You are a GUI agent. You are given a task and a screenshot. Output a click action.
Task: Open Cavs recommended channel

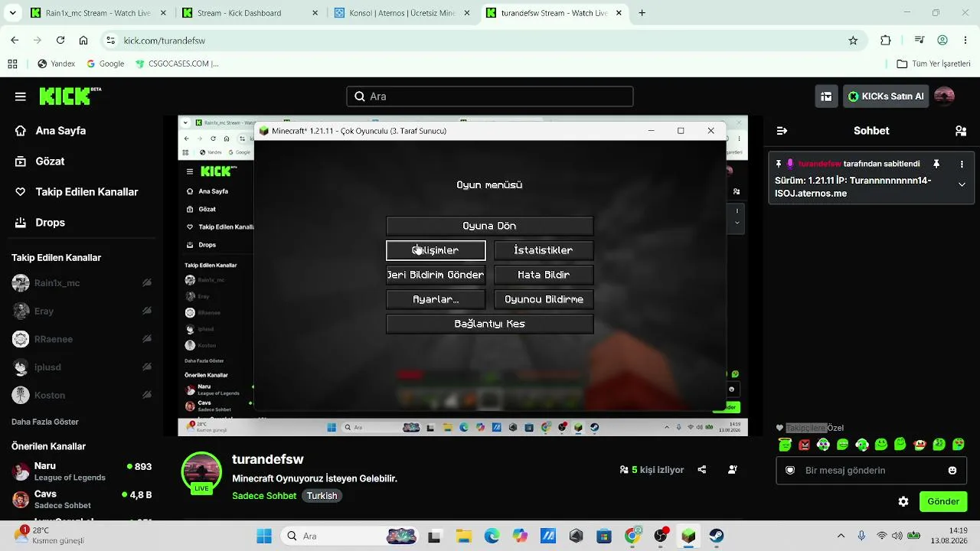[82, 499]
